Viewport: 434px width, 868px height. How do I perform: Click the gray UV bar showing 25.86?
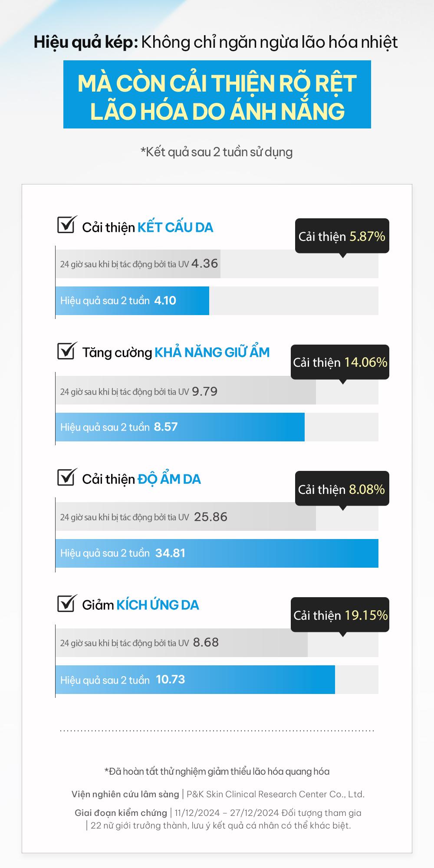185,516
